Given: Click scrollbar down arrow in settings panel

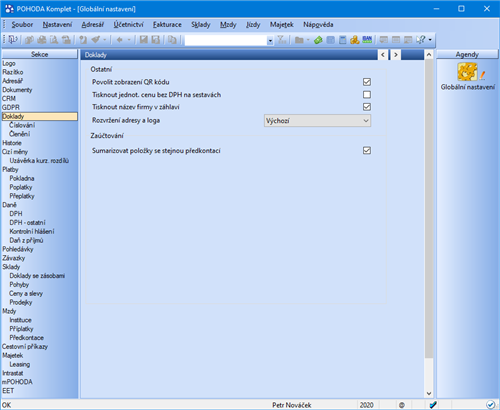Looking at the screenshot, I should 429,393.
